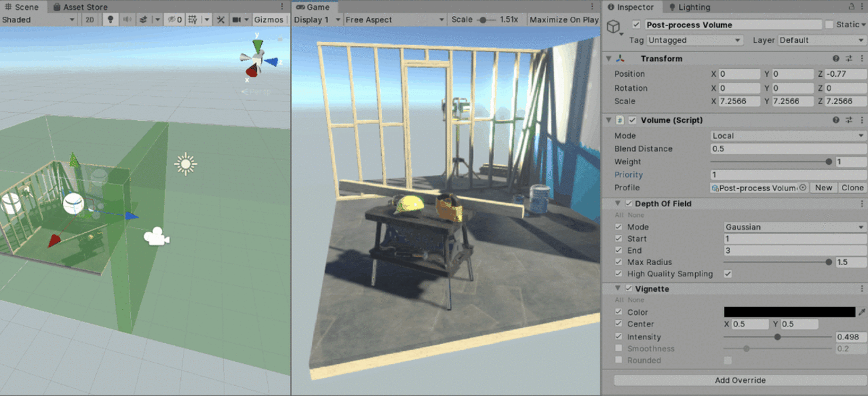Open Volume (Script) help icon

click(x=836, y=120)
